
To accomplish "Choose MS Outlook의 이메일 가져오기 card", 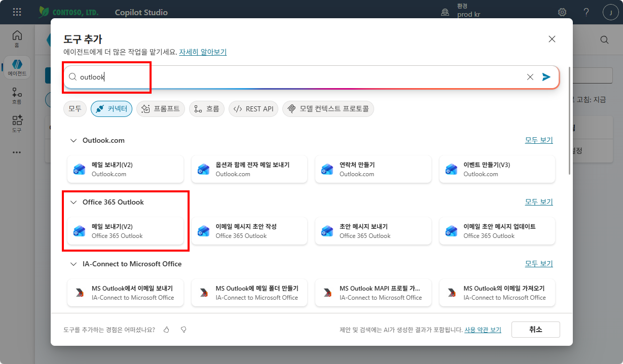I will tap(497, 293).
